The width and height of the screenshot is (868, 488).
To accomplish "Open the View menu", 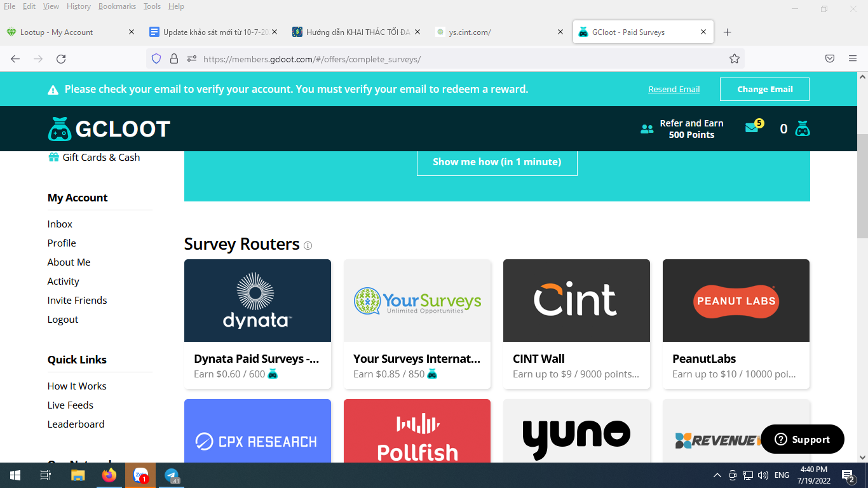I will coord(51,6).
